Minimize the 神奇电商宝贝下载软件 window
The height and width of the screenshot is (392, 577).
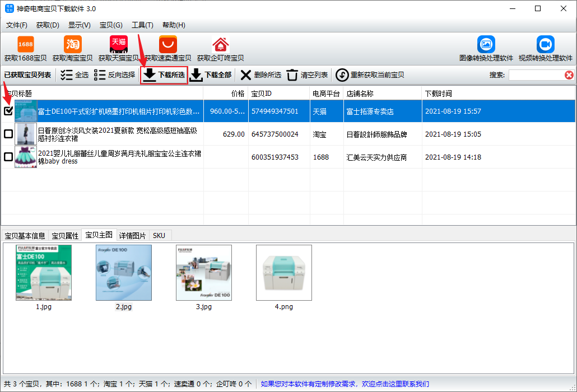click(513, 8)
